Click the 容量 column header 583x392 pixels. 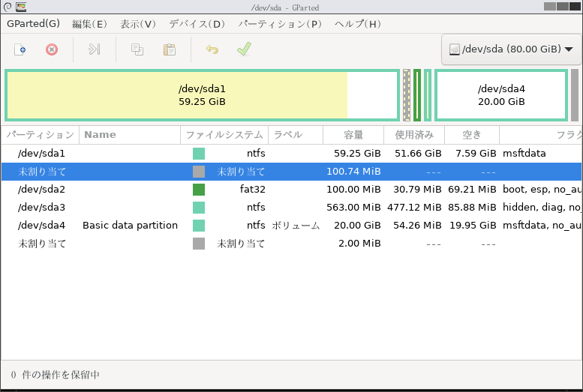[x=353, y=135]
